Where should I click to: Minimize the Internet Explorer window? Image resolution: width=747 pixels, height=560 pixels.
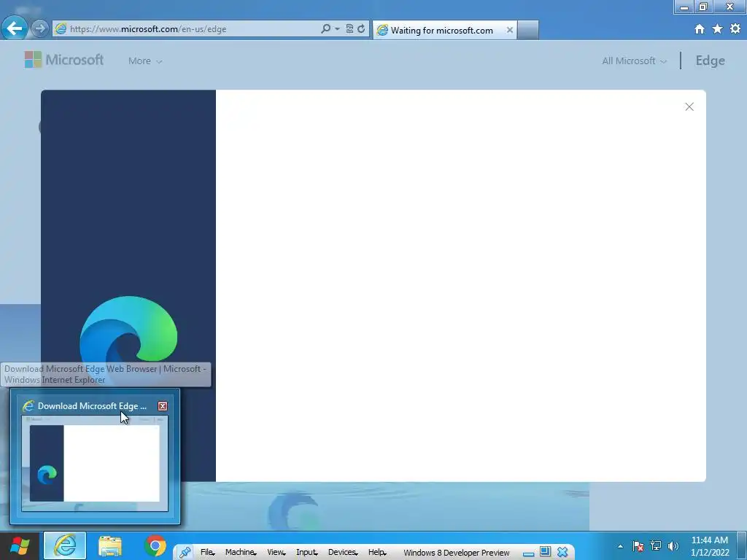coord(684,7)
